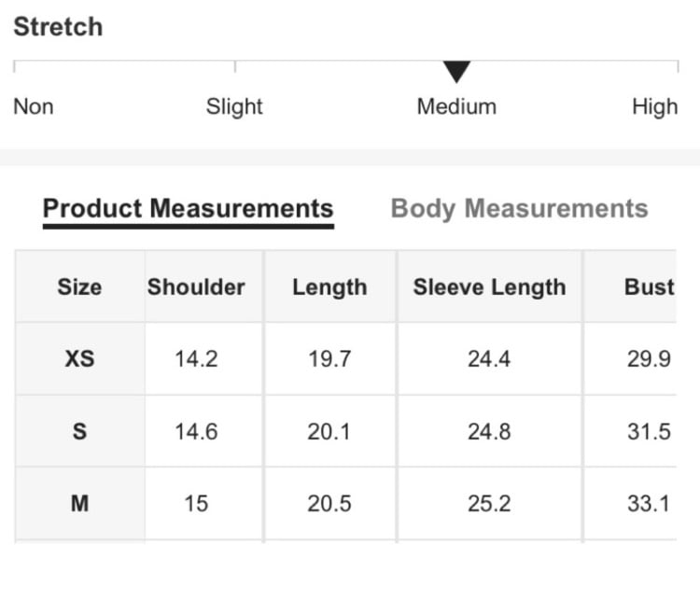Select the Non stretch label
Viewport: 700px width, 600px height.
tap(34, 106)
